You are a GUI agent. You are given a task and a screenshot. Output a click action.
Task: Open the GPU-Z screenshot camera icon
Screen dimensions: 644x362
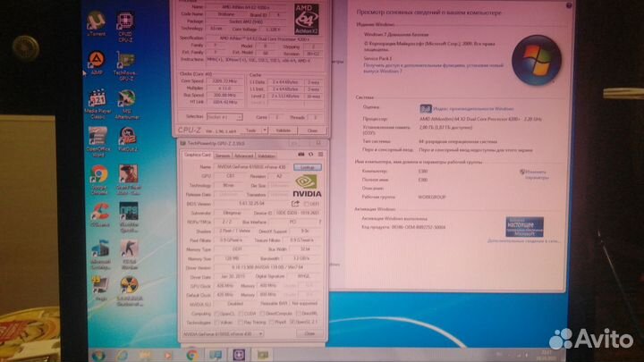click(x=301, y=155)
